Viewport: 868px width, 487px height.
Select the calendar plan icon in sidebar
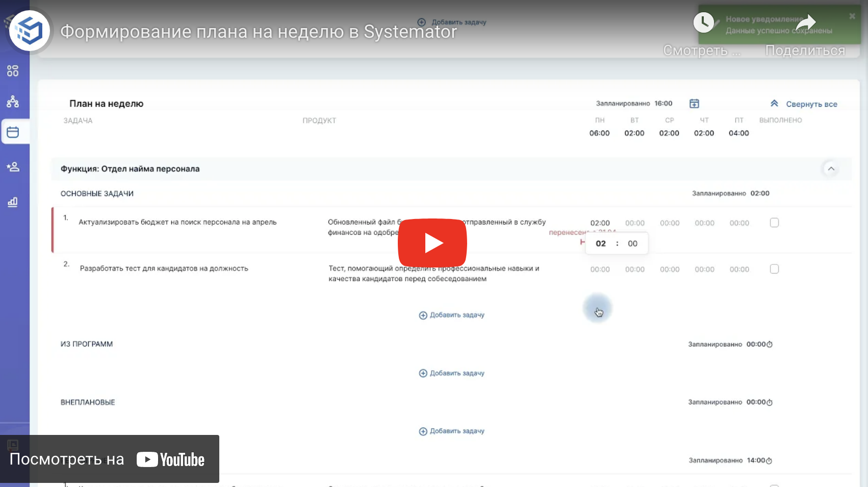pyautogui.click(x=13, y=132)
